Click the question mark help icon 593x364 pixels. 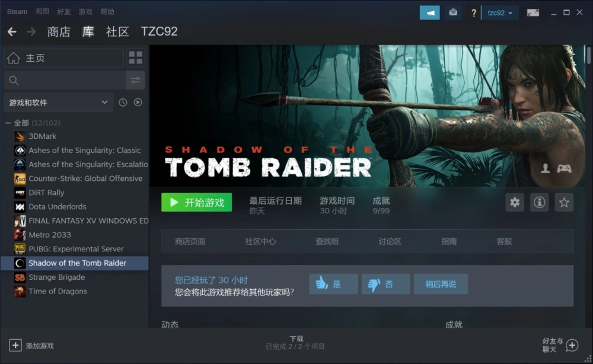click(x=473, y=13)
